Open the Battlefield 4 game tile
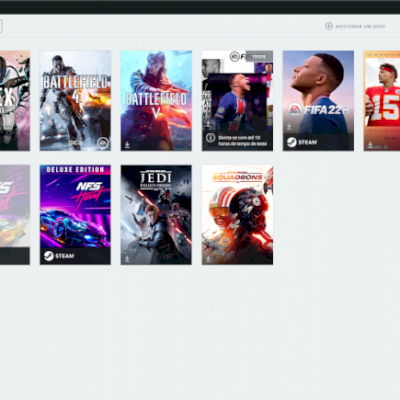 pyautogui.click(x=75, y=101)
